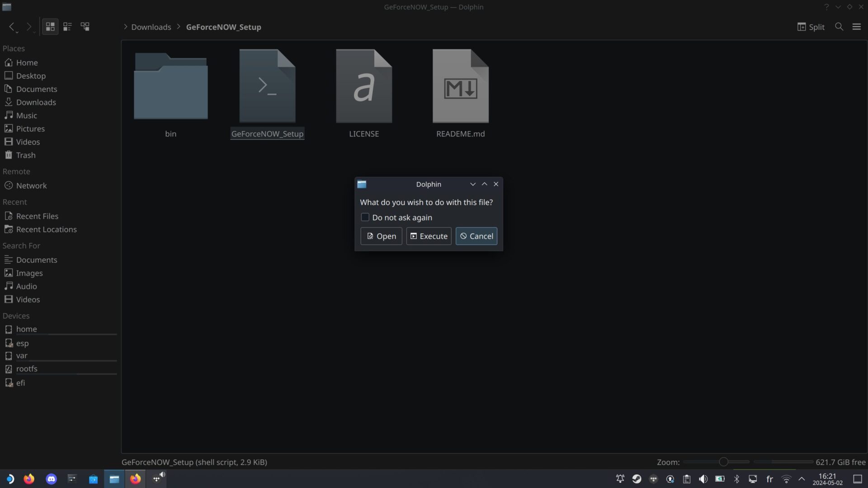Select Recent Files in the sidebar
868x488 pixels.
pos(37,216)
